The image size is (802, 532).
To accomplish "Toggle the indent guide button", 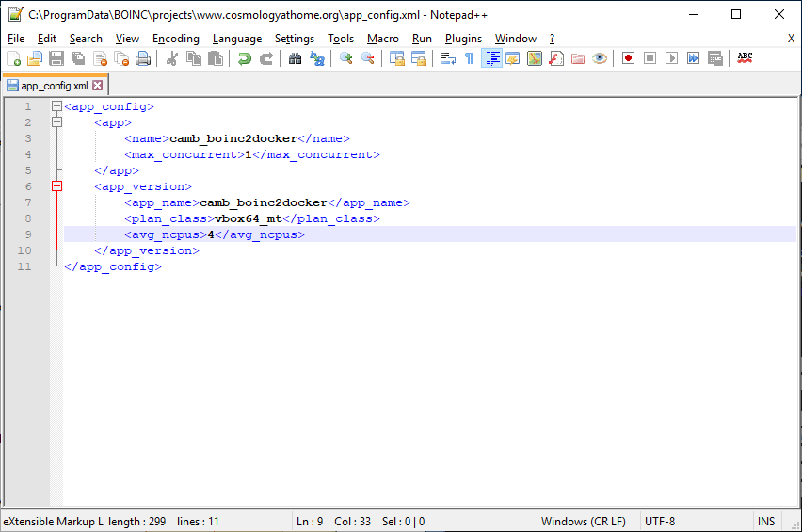I will [x=491, y=58].
